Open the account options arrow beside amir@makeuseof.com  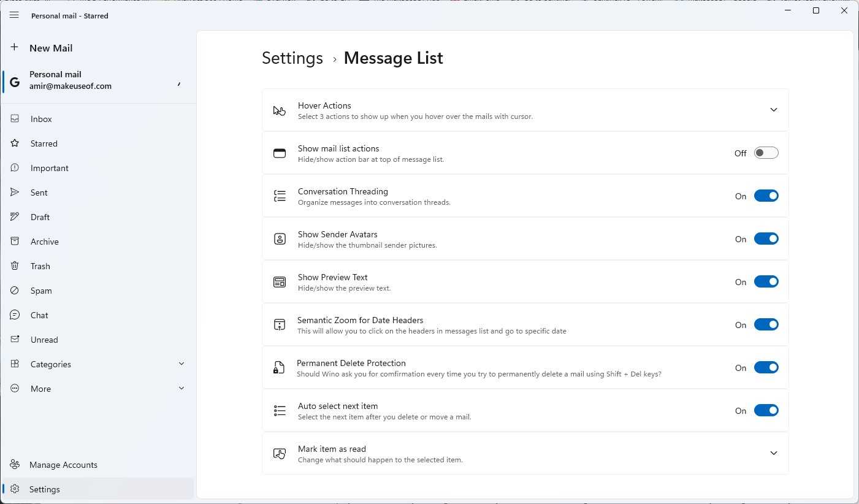(x=179, y=83)
